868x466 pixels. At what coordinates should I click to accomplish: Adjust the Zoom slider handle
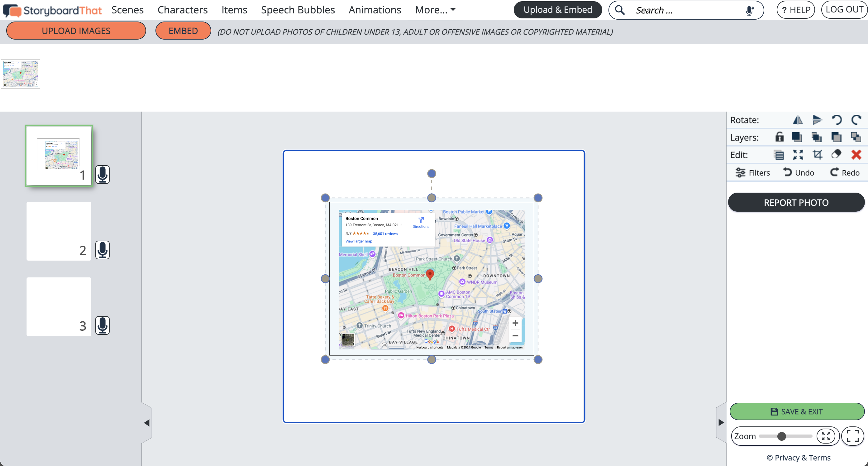[782, 436]
